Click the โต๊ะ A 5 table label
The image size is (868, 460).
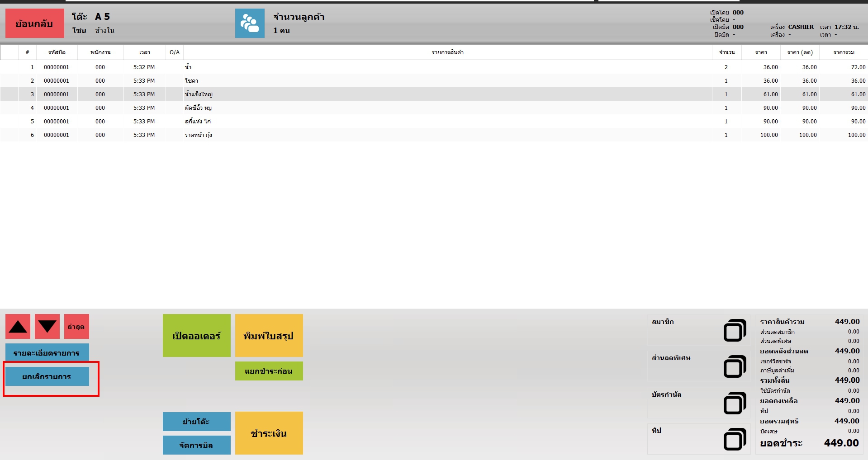coord(91,17)
